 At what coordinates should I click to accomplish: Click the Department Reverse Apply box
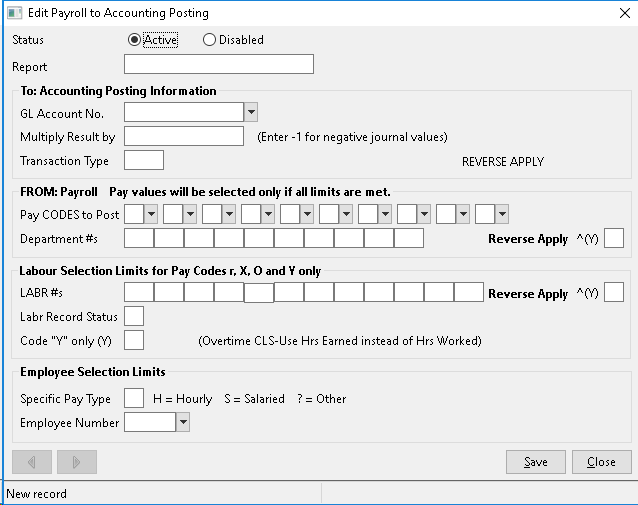coord(614,238)
